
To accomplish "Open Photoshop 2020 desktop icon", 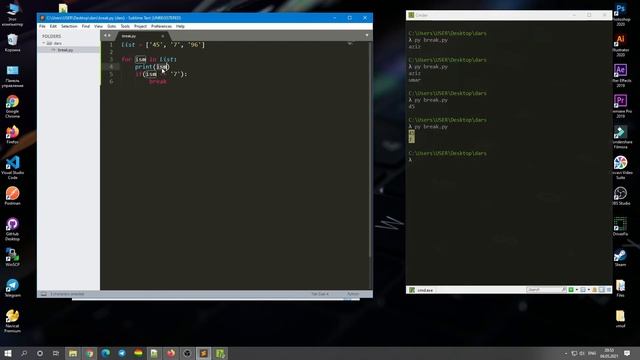I will point(620,15).
